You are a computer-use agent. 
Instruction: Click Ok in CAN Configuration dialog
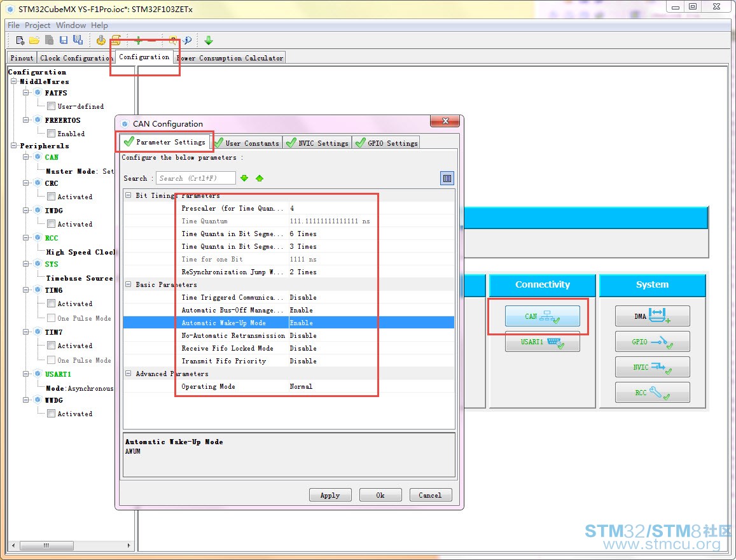tap(380, 494)
